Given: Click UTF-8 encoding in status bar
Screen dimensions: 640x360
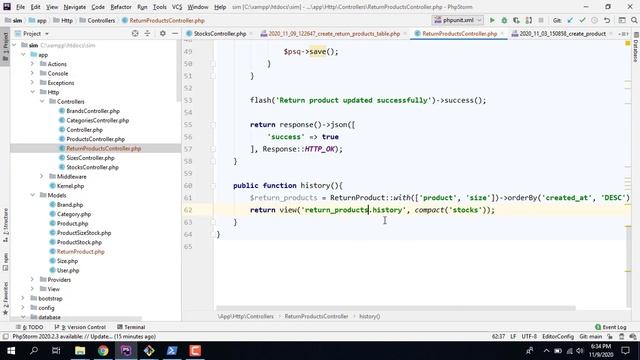Looking at the screenshot, I should tap(529, 336).
